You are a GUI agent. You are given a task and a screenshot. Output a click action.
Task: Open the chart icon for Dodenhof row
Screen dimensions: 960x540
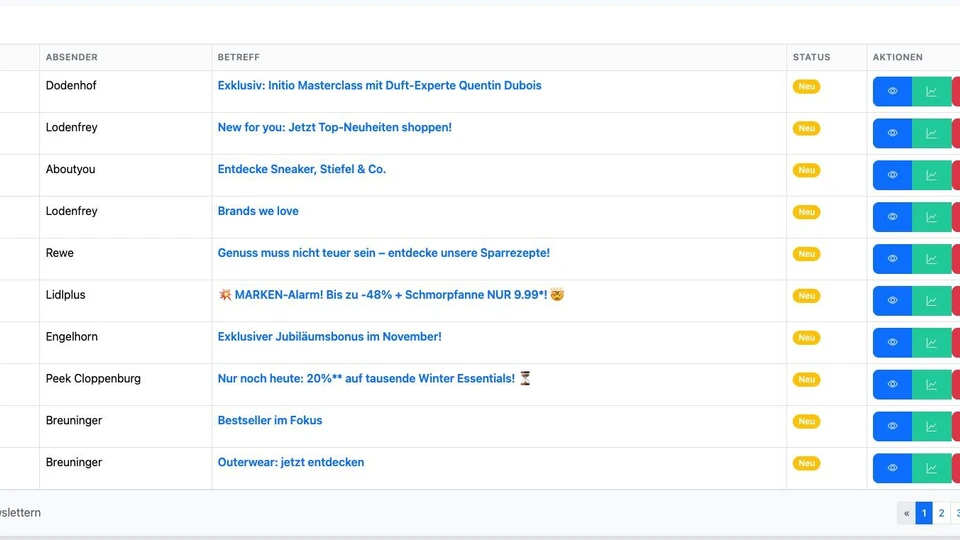(931, 91)
